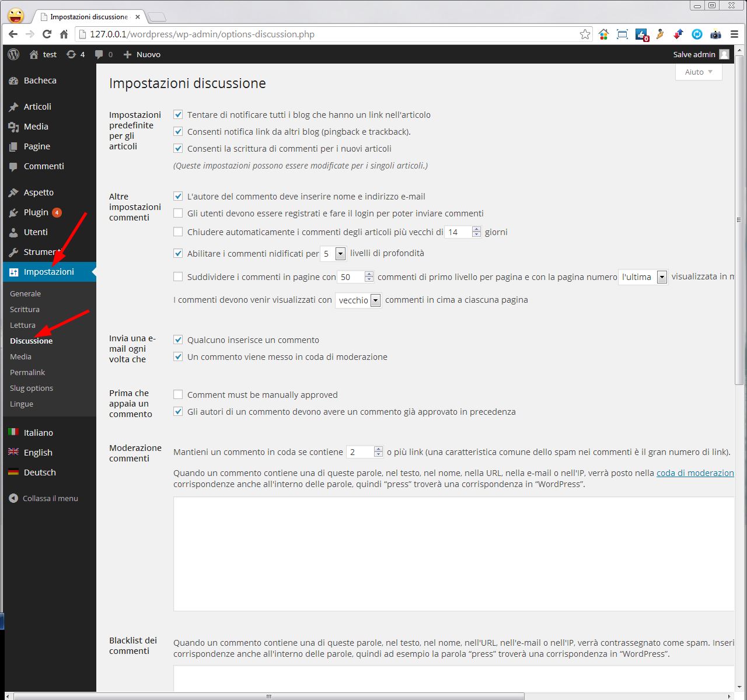Open the test site home icon
The image size is (747, 700).
click(x=34, y=54)
